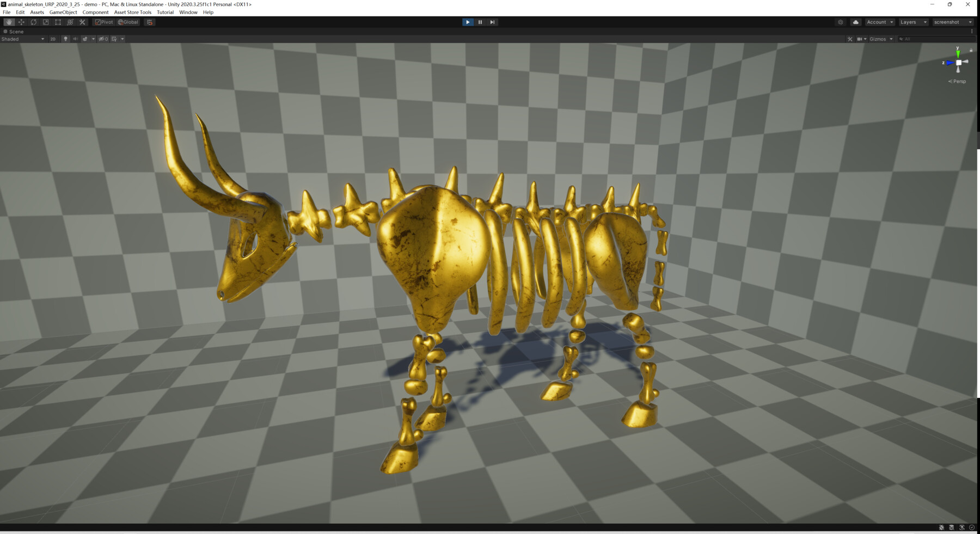Switch the Scene view to 2D mode

coord(53,39)
